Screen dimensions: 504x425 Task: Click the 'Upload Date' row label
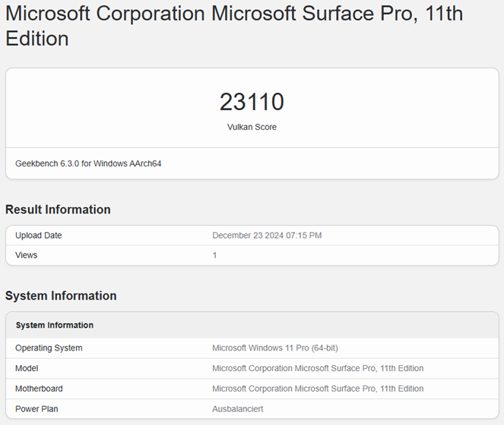(x=39, y=236)
